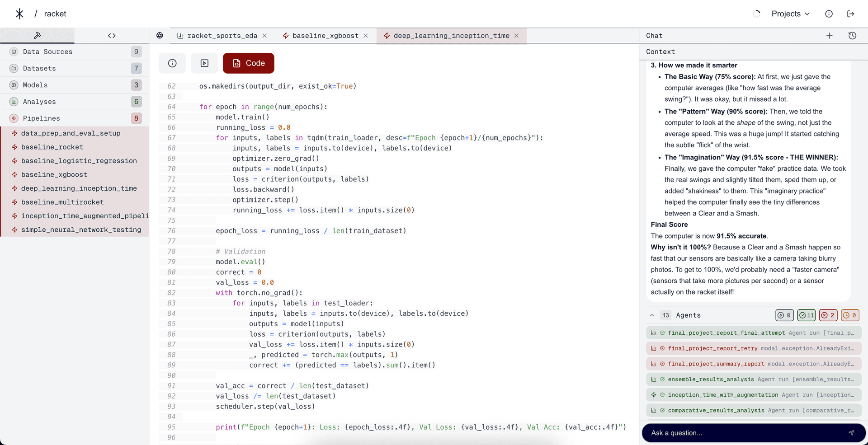Click the send arrow in question box
Screen dimensions: 868x445
(x=851, y=433)
